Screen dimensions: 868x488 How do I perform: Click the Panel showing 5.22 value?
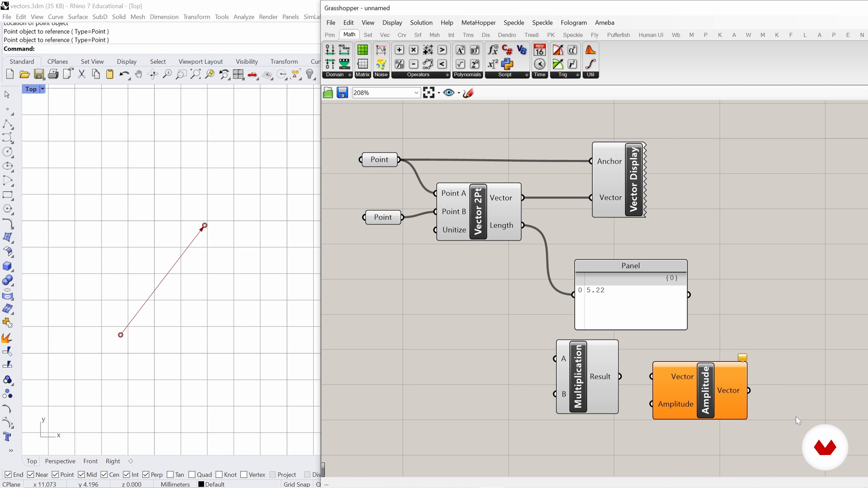(x=631, y=295)
